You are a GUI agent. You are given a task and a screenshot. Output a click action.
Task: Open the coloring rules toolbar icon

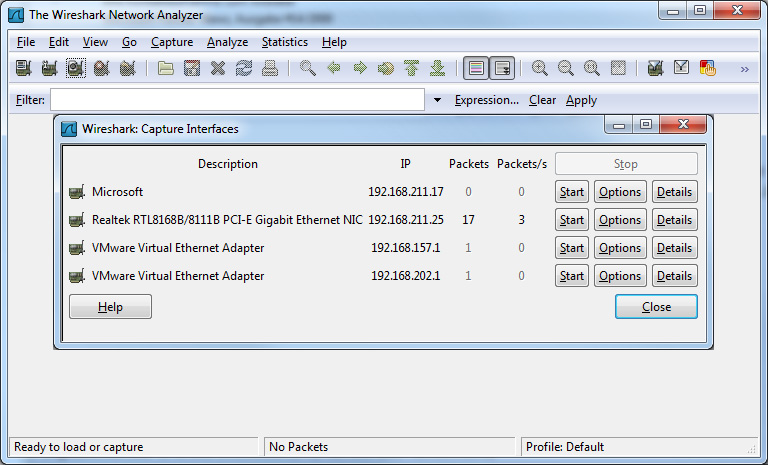(708, 68)
